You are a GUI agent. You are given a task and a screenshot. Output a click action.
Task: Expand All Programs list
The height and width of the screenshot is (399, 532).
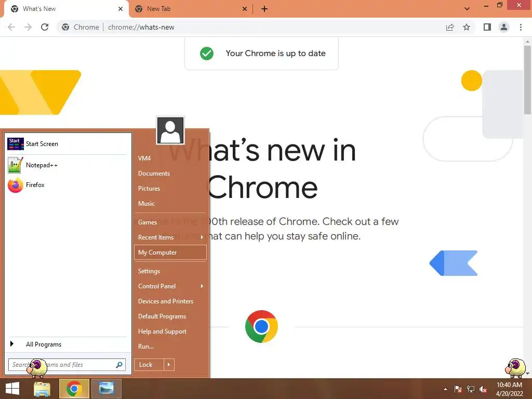[67, 344]
